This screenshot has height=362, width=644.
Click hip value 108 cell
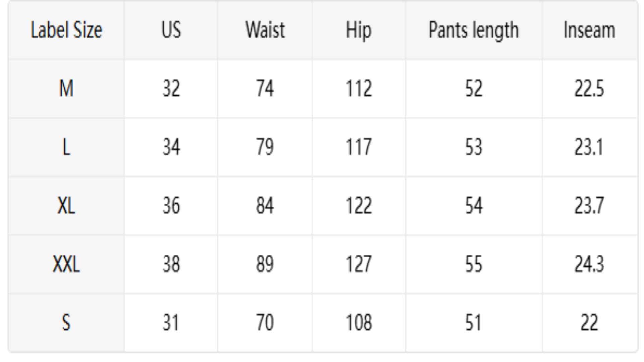pyautogui.click(x=359, y=323)
